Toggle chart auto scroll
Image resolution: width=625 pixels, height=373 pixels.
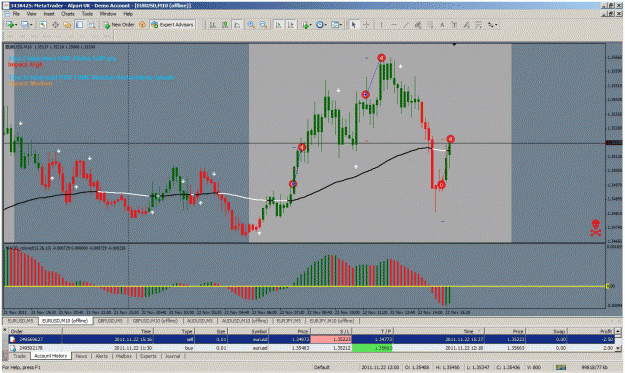[279, 25]
